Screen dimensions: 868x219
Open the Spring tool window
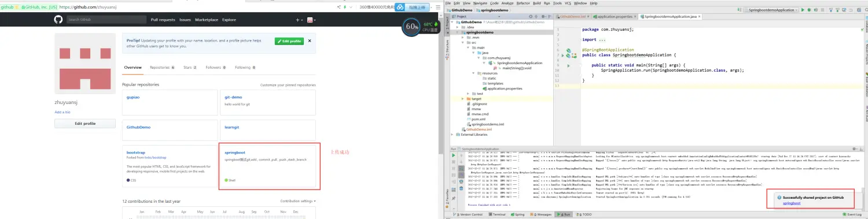click(x=518, y=214)
